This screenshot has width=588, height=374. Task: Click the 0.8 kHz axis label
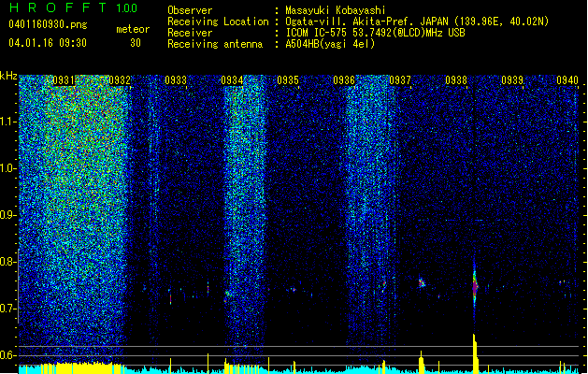[x=8, y=262]
